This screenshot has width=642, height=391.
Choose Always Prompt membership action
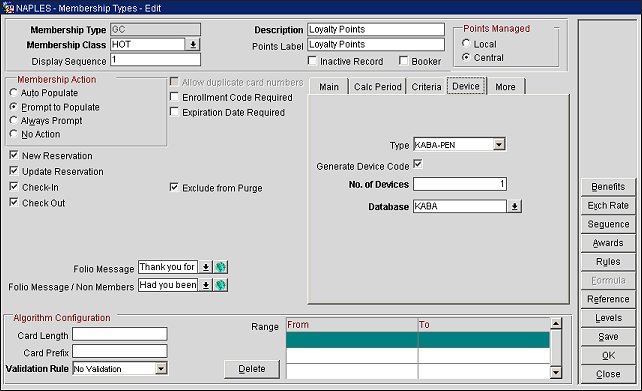(x=14, y=120)
